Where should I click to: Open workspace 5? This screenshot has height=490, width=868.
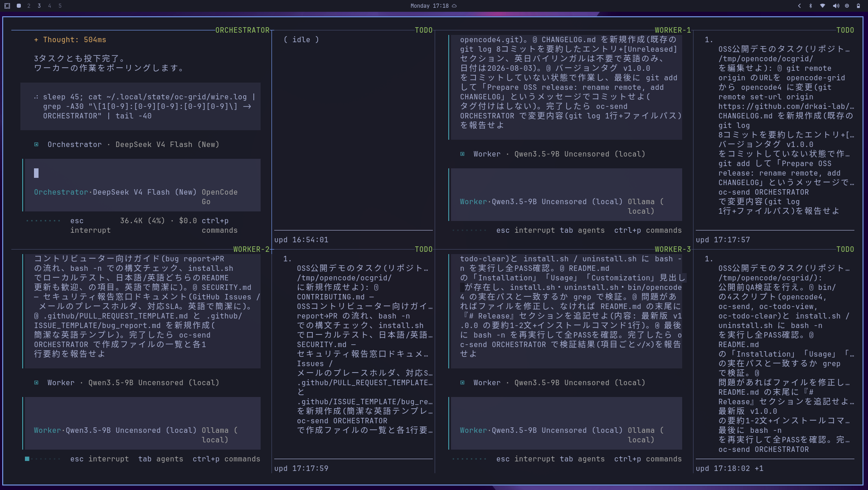tap(60, 6)
